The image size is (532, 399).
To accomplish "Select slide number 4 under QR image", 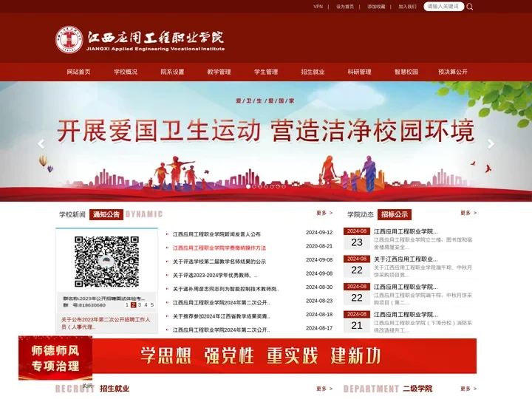I will click(146, 305).
